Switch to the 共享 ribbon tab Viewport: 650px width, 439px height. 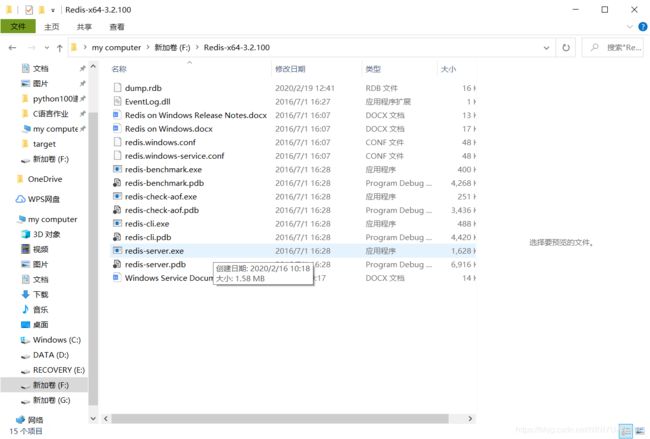84,27
